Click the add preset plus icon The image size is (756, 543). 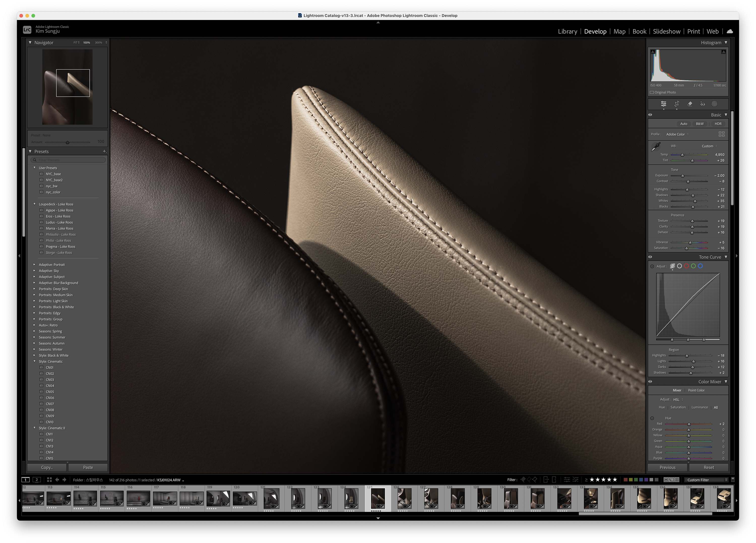click(x=104, y=152)
